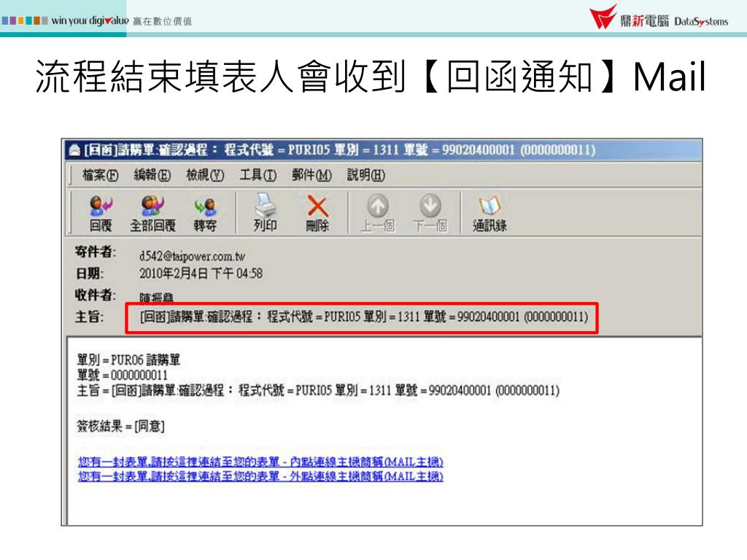The height and width of the screenshot is (560, 747).
Task: Click the 上一個 (Previous) up-arrow icon
Action: (377, 213)
